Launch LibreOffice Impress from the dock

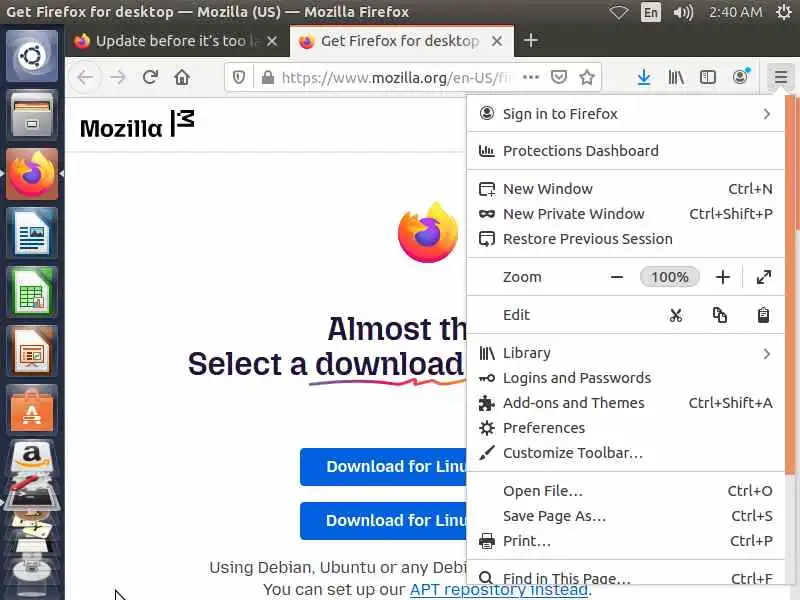[x=32, y=352]
